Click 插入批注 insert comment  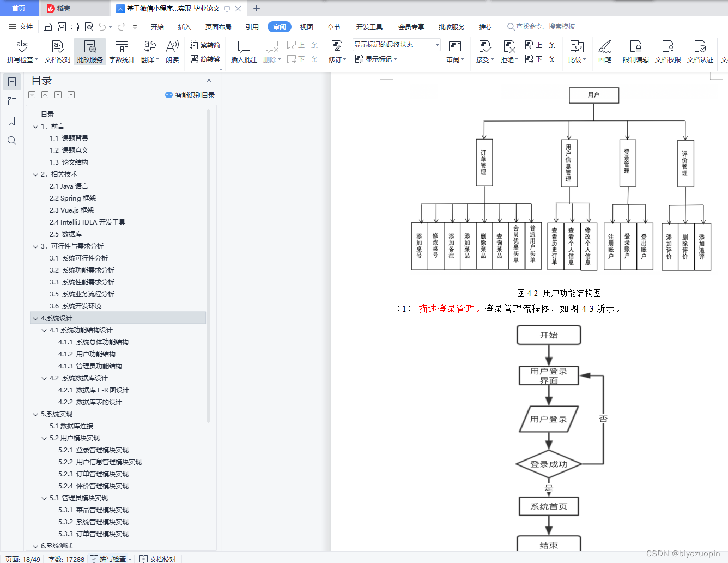point(244,52)
